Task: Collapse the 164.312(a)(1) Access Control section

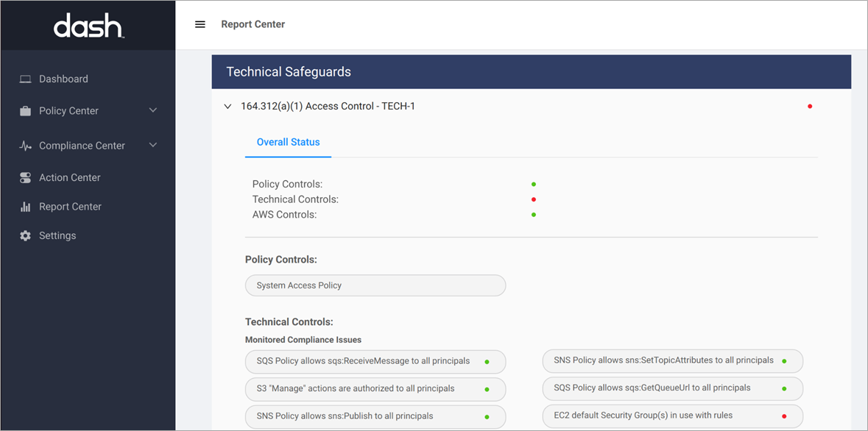Action: coord(227,106)
